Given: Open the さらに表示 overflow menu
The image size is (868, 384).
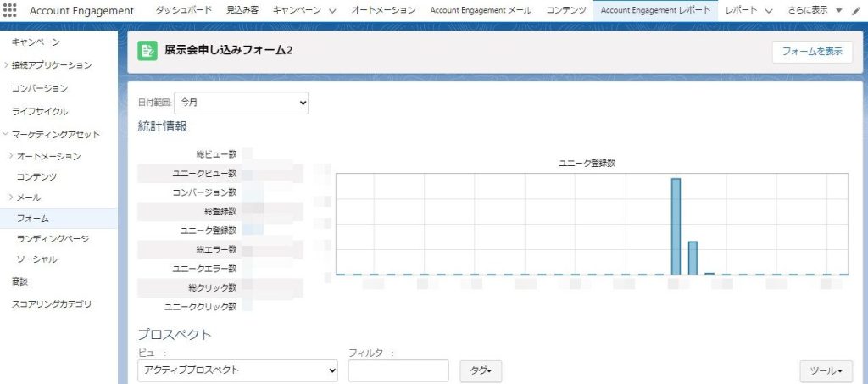Looking at the screenshot, I should click(815, 10).
